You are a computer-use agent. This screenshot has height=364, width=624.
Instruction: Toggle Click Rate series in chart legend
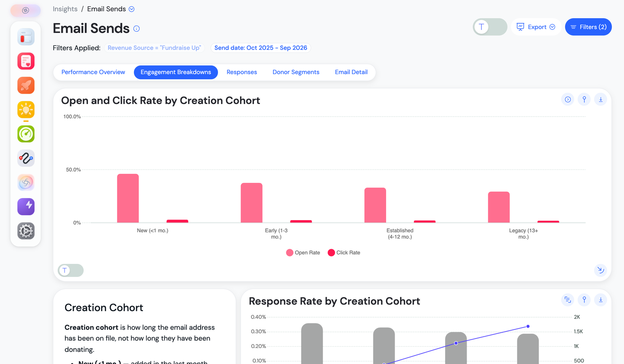(344, 253)
